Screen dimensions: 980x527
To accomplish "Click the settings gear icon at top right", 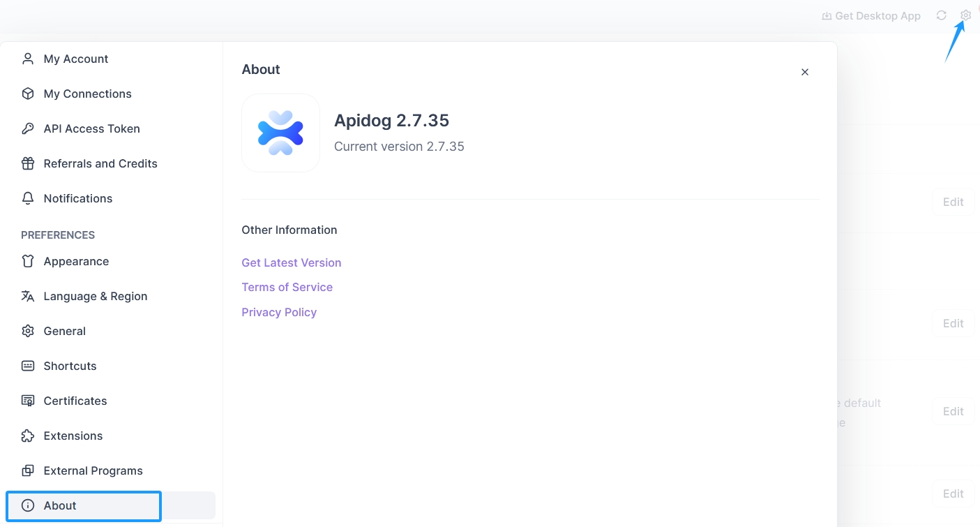I will pyautogui.click(x=965, y=15).
